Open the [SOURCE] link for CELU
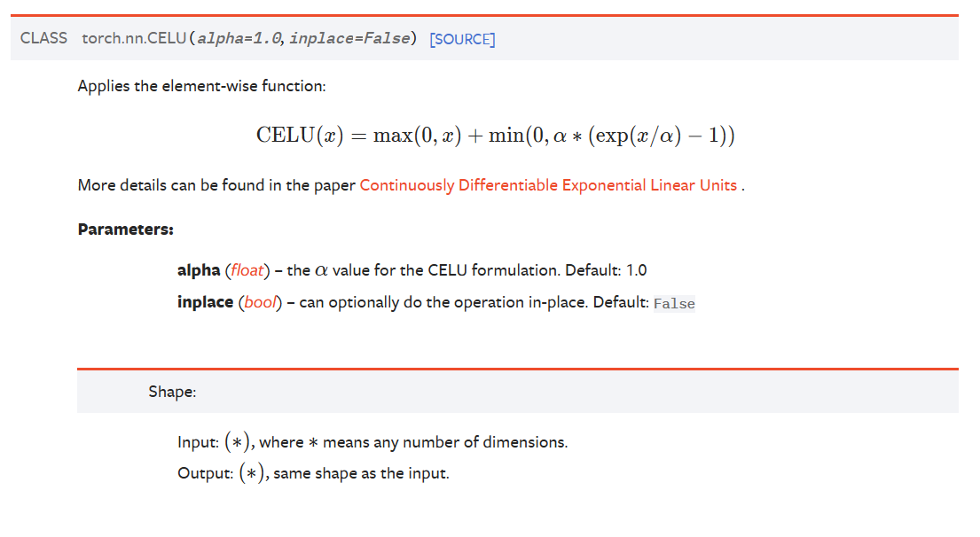 tap(462, 39)
